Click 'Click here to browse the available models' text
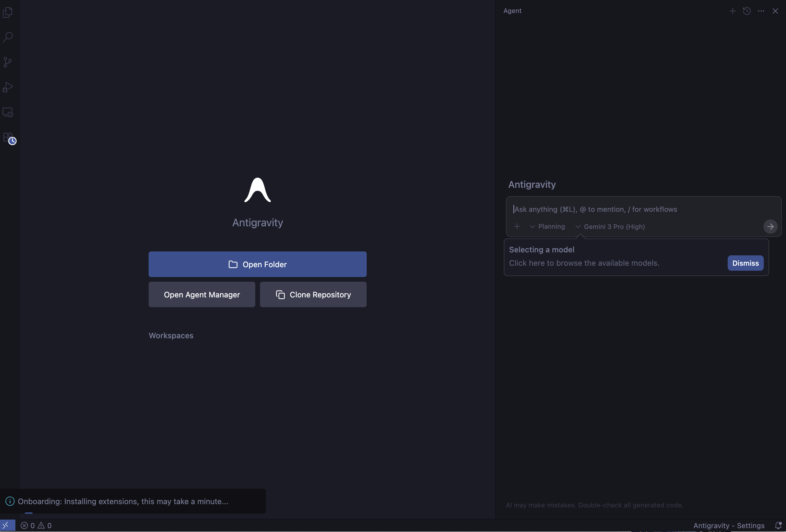The width and height of the screenshot is (786, 532). coord(584,263)
